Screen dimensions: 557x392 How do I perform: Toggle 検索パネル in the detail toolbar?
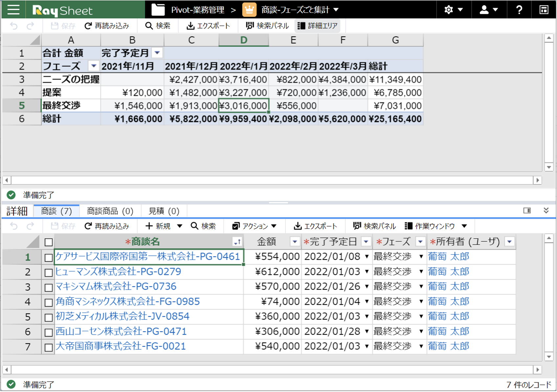point(374,226)
